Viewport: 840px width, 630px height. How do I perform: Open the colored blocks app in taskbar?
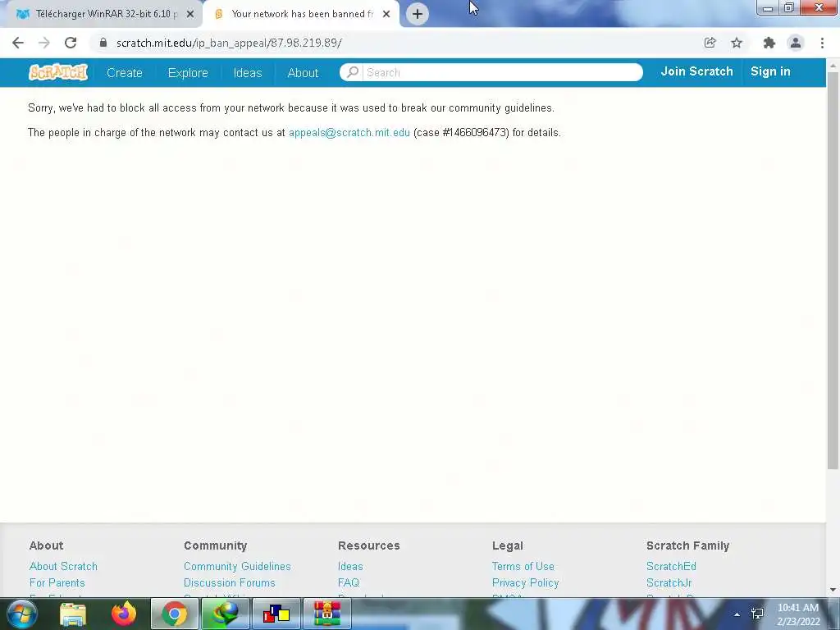276,614
